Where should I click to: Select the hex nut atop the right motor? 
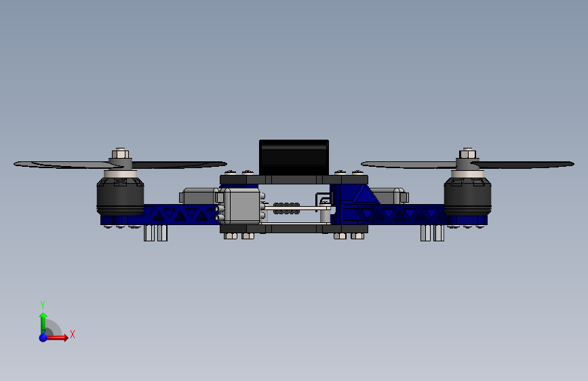click(467, 153)
